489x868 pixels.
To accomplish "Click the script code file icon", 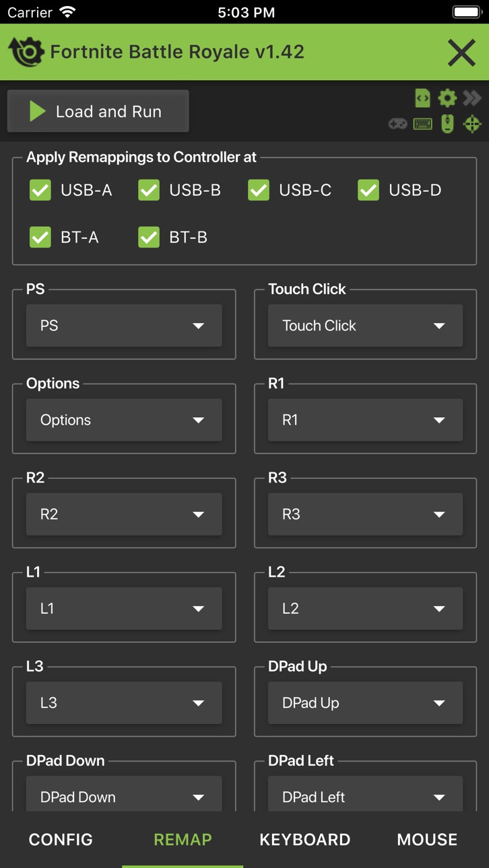I will (422, 98).
